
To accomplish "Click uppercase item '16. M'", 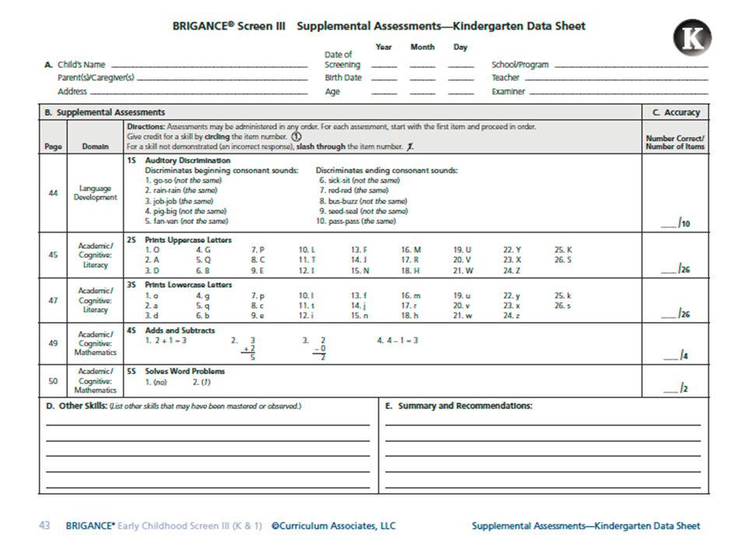I will [411, 250].
